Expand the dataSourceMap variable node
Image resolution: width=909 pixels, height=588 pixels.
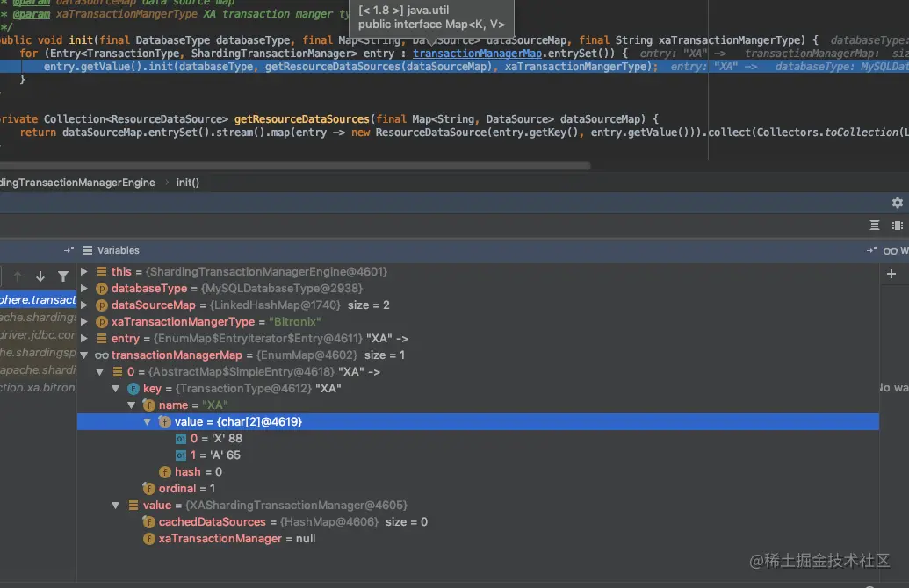(84, 305)
